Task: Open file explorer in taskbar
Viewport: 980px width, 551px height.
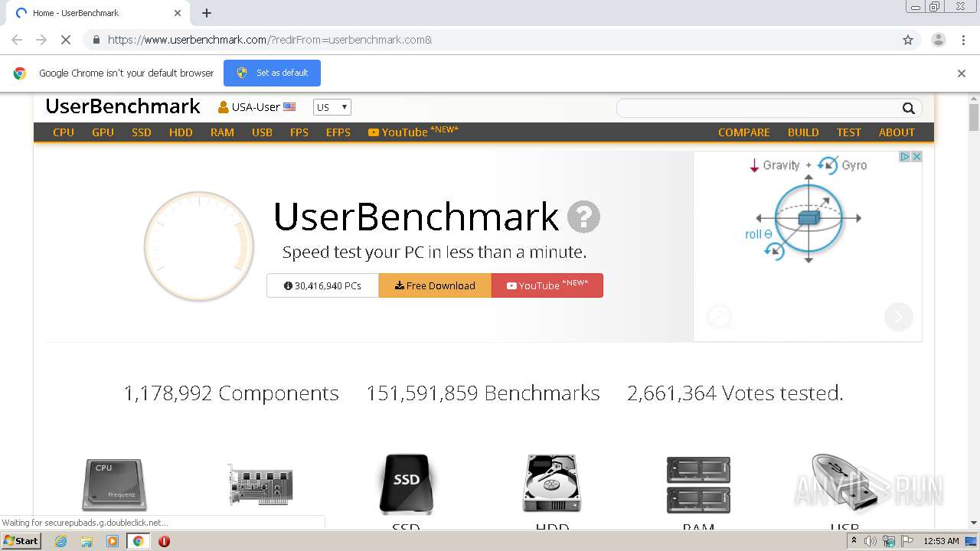Action: click(87, 541)
